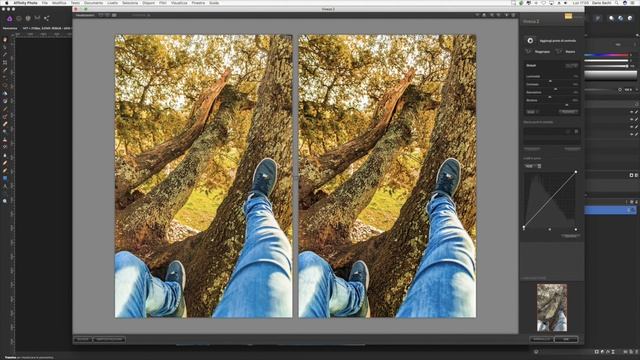Switch to the purple Photo persona
This screenshot has width=640, height=360.
[x=9, y=18]
